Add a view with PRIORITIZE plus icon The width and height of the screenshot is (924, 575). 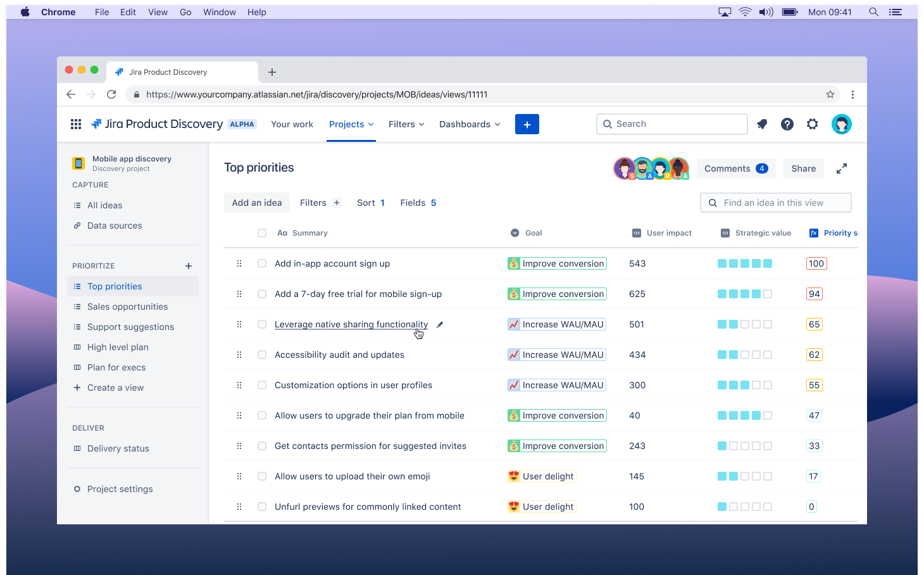click(x=189, y=266)
